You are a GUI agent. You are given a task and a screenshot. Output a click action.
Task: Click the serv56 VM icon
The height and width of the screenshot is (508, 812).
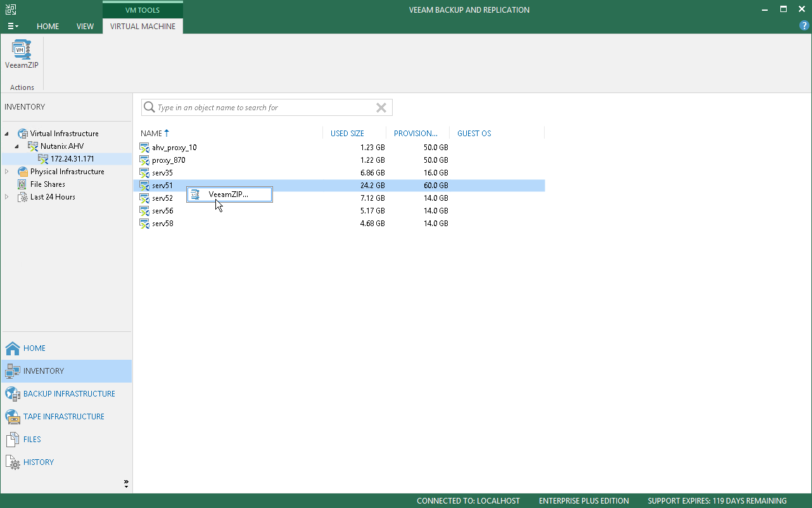(x=144, y=211)
